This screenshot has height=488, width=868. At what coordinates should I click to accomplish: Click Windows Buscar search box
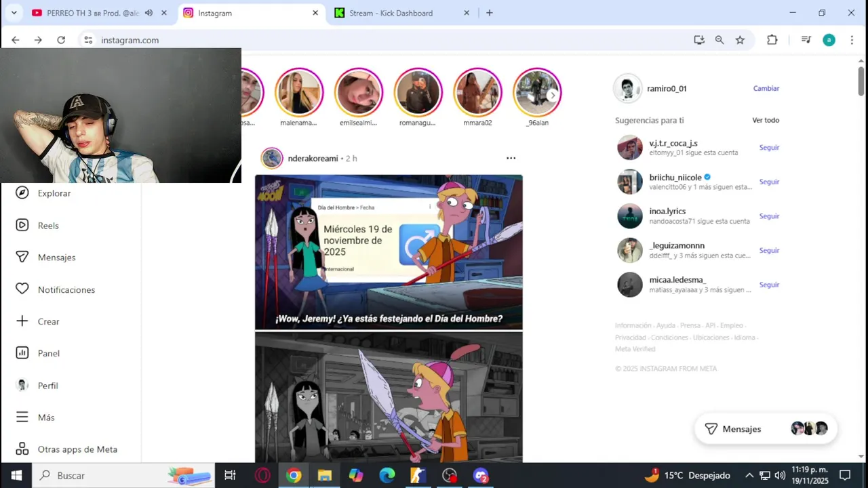[x=123, y=476]
